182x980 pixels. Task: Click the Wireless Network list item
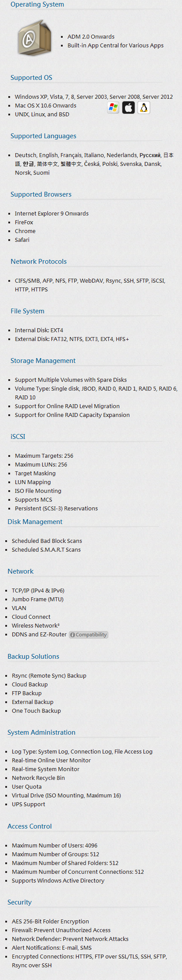[36, 626]
